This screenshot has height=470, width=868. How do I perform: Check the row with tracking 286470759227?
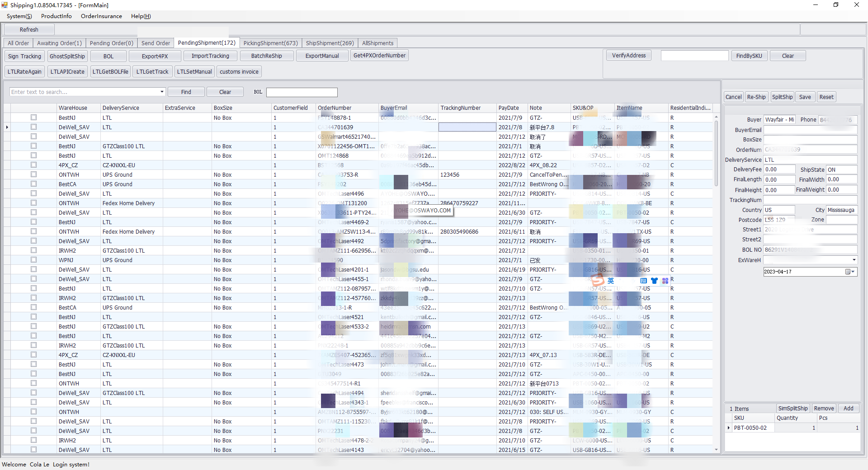pyautogui.click(x=33, y=203)
